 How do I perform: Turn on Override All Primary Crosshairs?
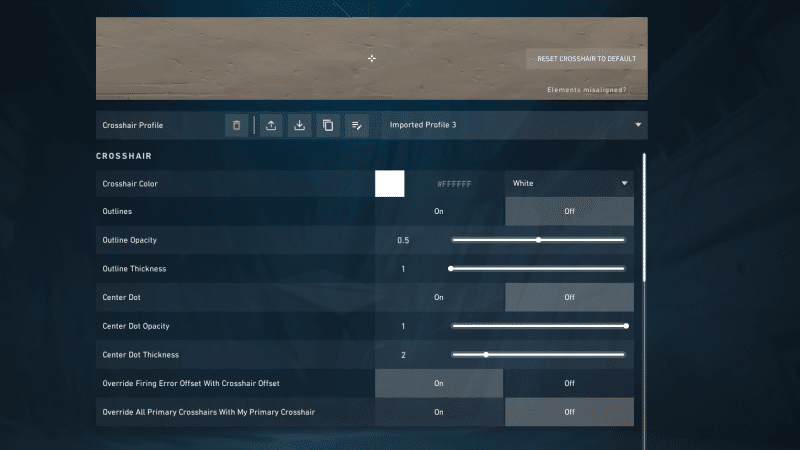(439, 412)
